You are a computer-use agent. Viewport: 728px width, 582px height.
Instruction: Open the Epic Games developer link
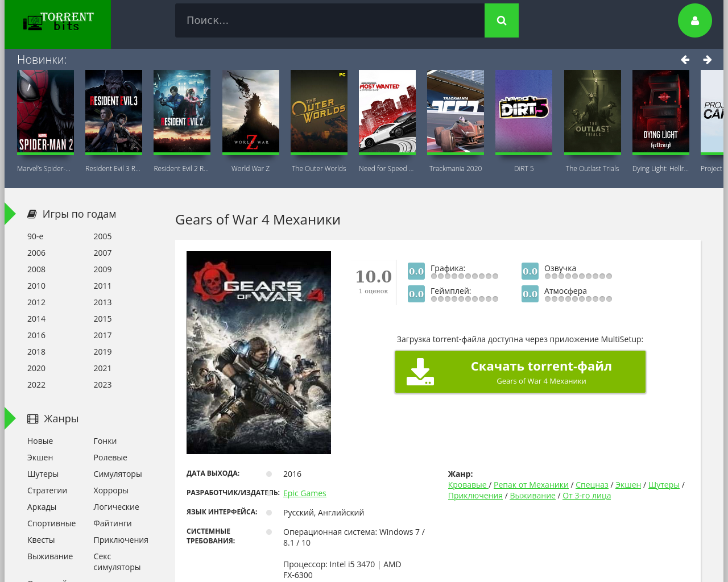pyautogui.click(x=305, y=493)
